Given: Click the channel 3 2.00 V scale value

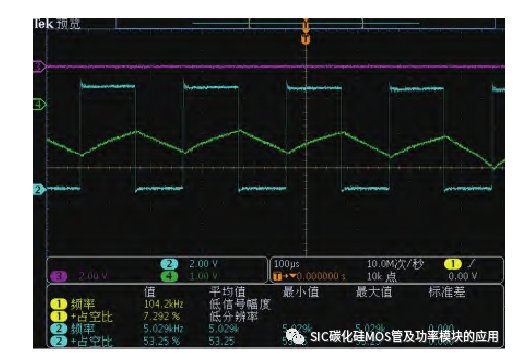Looking at the screenshot, I should (93, 276).
